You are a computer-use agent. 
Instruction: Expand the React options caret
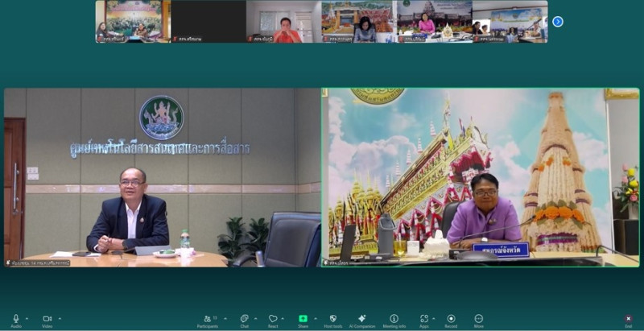point(283,318)
